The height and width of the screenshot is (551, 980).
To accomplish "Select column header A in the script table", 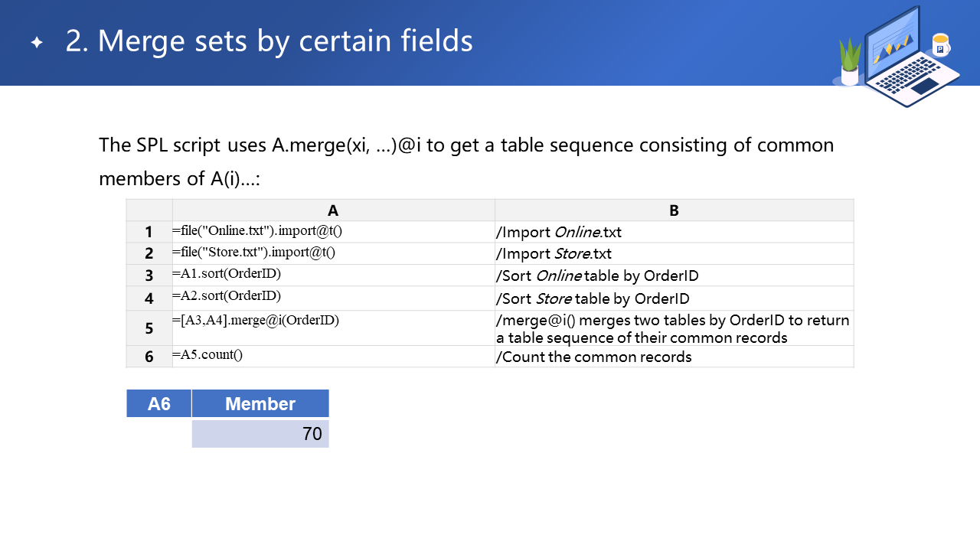I will pos(333,210).
